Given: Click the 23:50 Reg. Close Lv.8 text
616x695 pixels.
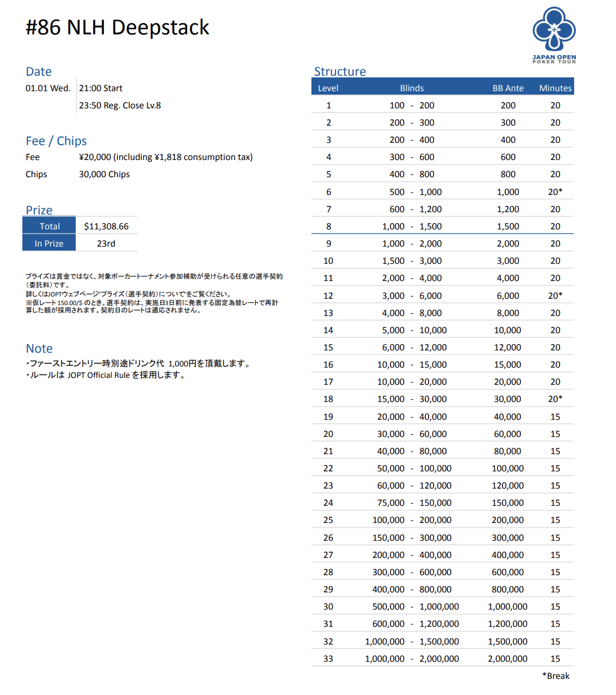Looking at the screenshot, I should (x=120, y=106).
